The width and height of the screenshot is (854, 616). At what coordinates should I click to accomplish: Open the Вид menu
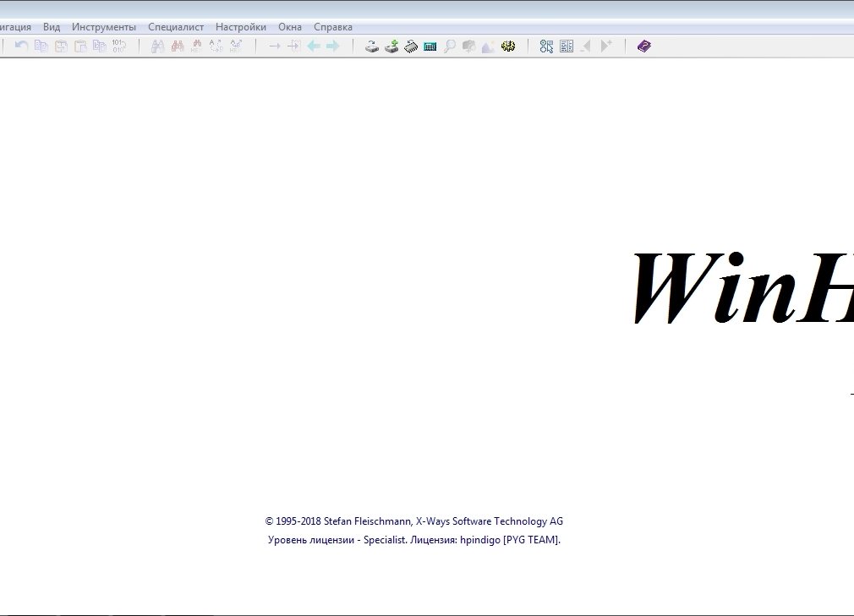tap(52, 27)
